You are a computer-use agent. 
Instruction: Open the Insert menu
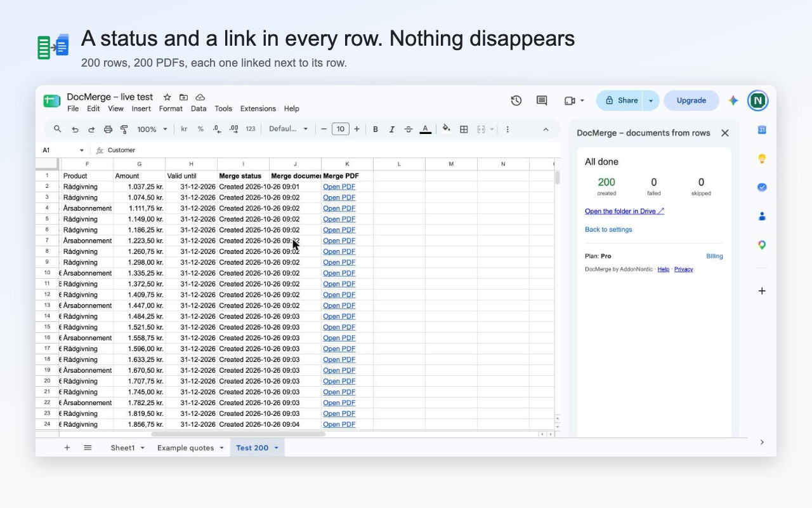pyautogui.click(x=141, y=109)
